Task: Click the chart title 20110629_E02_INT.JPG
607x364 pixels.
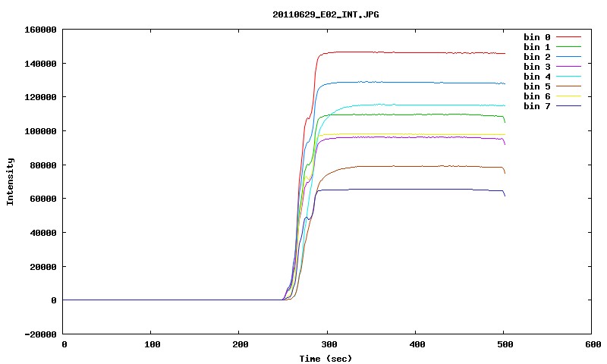Action: click(326, 14)
